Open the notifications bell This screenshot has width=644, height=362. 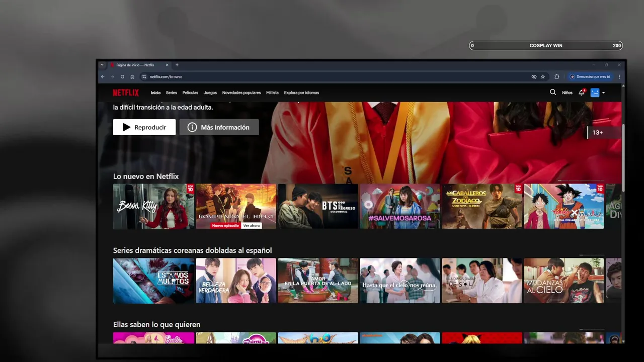point(582,93)
